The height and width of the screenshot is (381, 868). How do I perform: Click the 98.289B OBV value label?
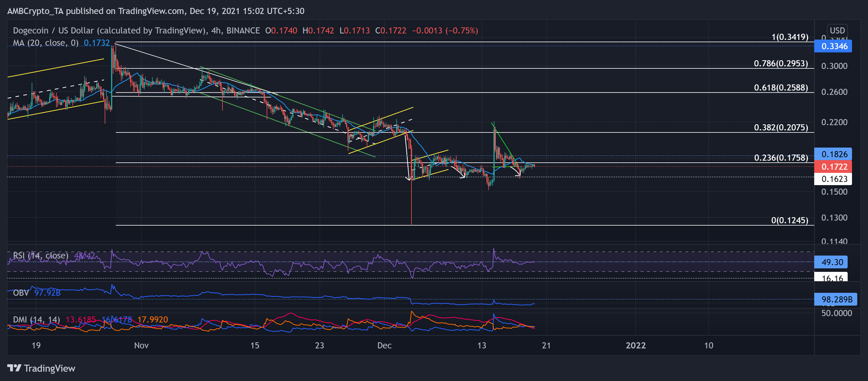pos(835,299)
